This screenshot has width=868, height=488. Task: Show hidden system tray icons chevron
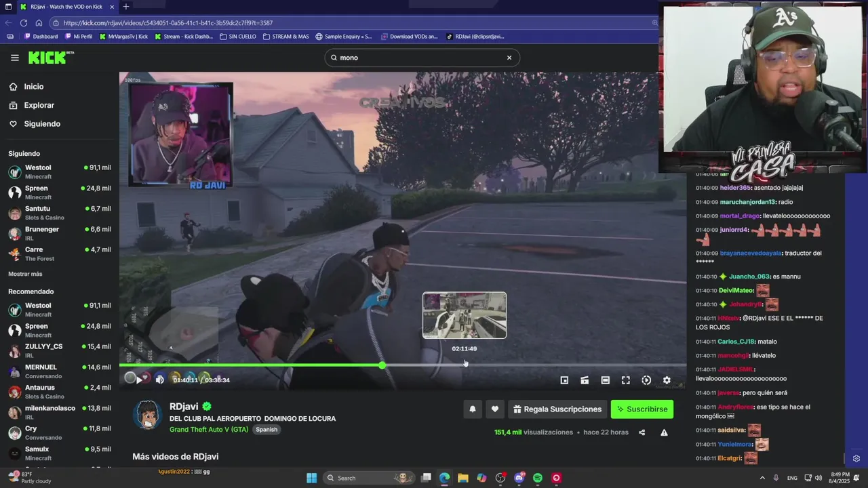[762, 478]
